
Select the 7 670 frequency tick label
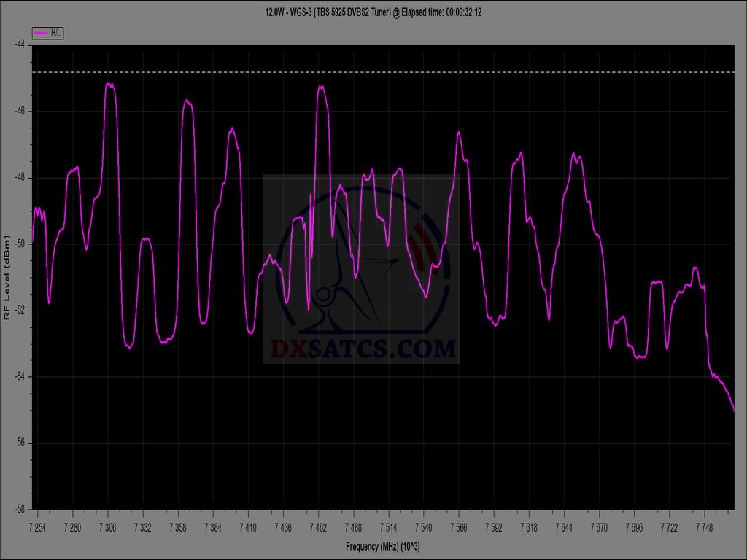tap(599, 526)
